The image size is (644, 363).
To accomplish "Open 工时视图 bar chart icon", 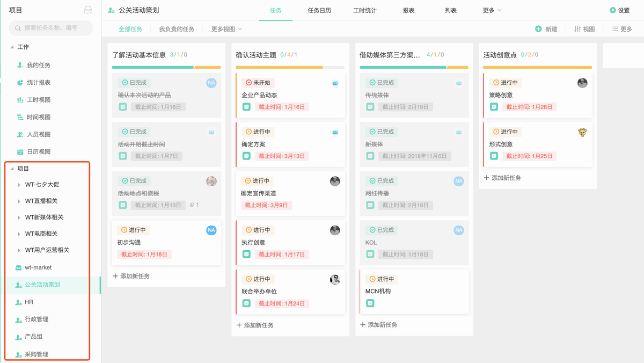I will [20, 100].
